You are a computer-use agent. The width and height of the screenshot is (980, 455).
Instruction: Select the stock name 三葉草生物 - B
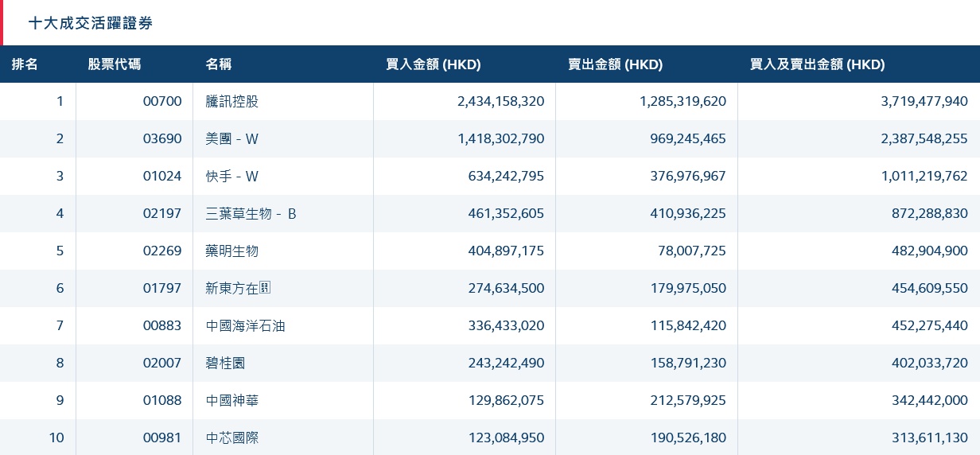coord(251,213)
